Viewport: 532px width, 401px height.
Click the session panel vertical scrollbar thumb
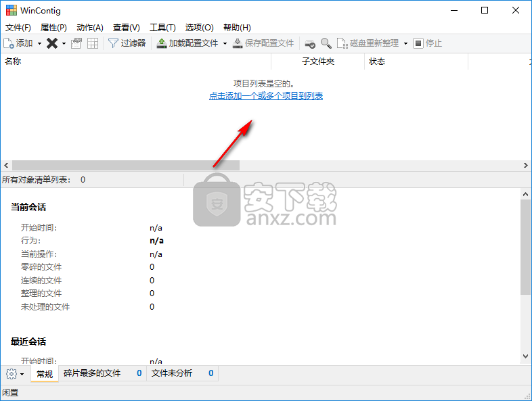[x=525, y=247]
